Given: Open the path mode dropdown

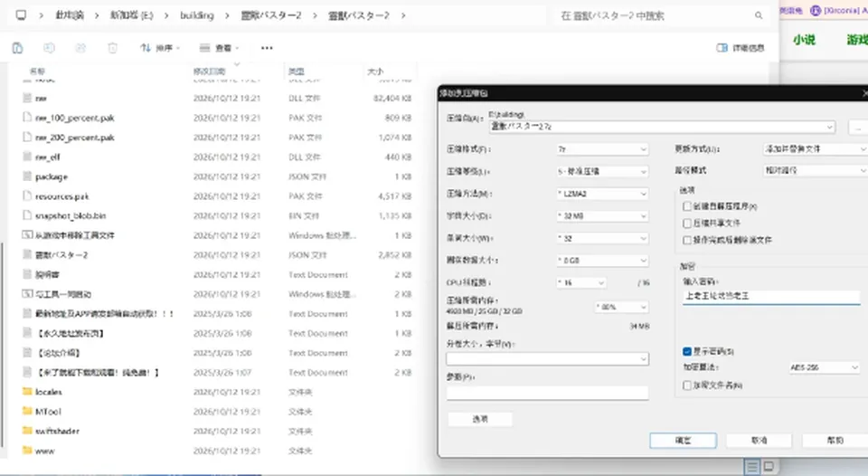Looking at the screenshot, I should click(x=815, y=171).
